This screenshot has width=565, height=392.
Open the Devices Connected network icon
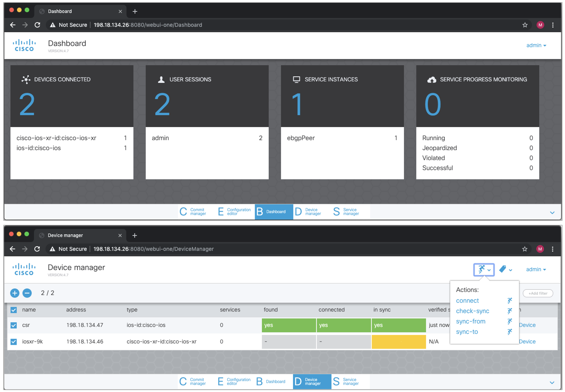coord(26,79)
